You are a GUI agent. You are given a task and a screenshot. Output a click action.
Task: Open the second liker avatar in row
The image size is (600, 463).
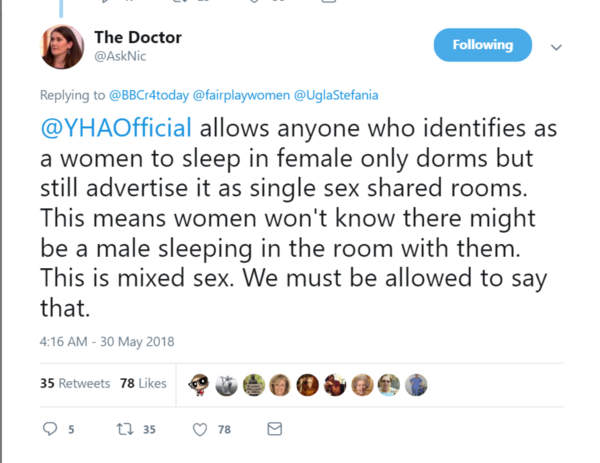(x=227, y=384)
